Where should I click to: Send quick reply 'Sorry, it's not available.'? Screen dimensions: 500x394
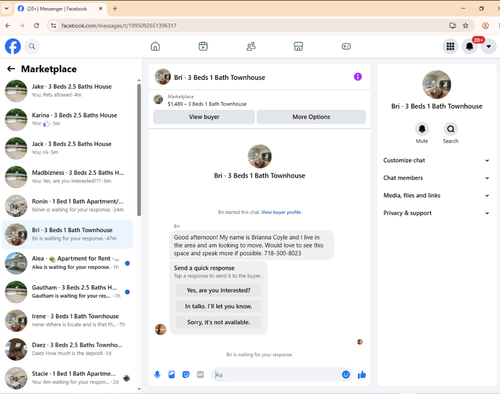218,322
